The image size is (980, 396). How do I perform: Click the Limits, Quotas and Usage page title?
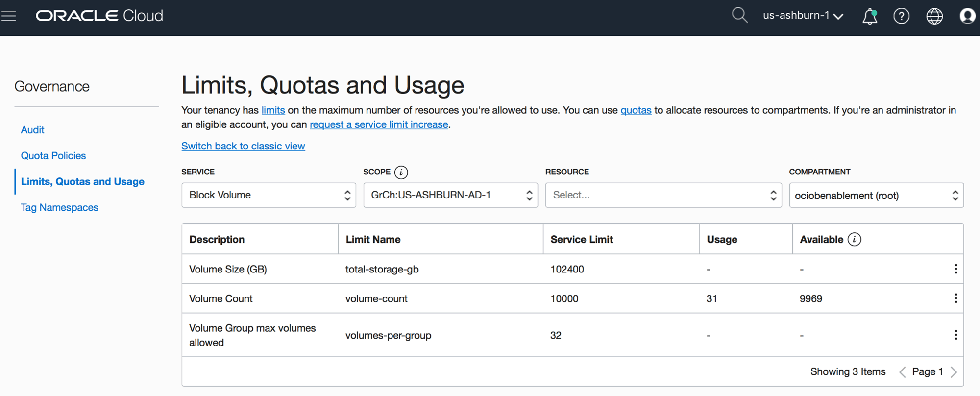pyautogui.click(x=322, y=85)
